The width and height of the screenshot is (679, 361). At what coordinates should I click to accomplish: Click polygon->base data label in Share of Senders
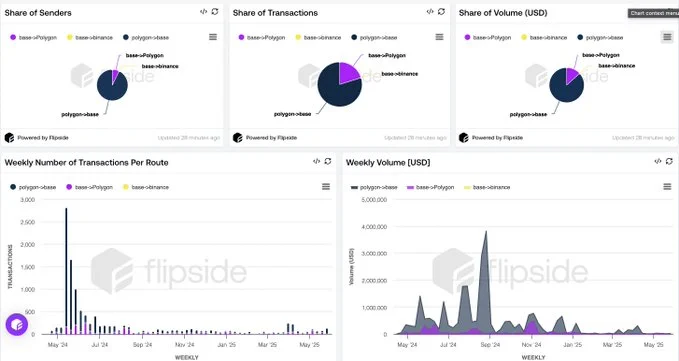pos(80,115)
